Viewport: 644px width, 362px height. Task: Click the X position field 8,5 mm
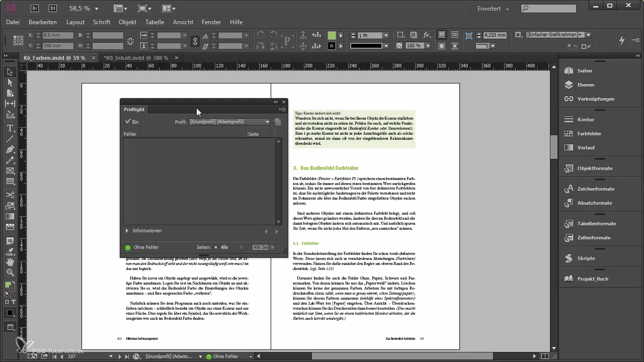tap(57, 36)
